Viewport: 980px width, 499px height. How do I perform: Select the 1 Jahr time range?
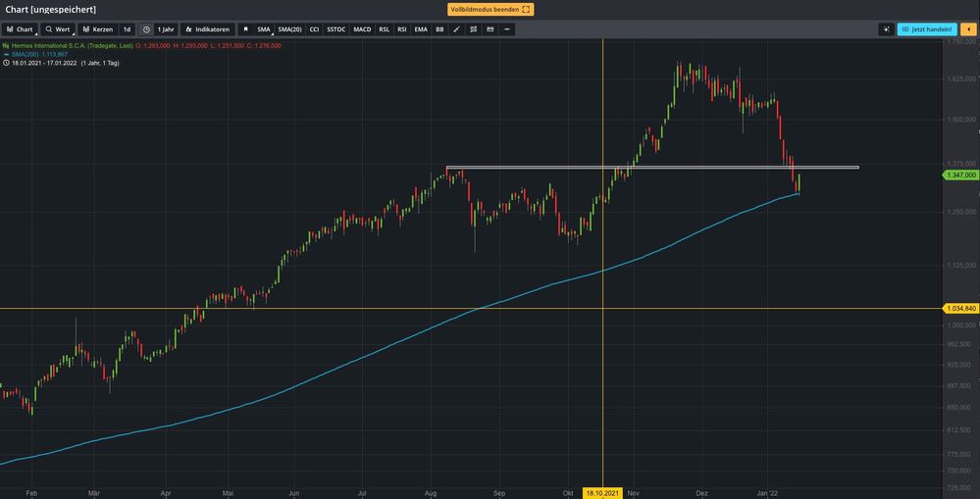[166, 29]
